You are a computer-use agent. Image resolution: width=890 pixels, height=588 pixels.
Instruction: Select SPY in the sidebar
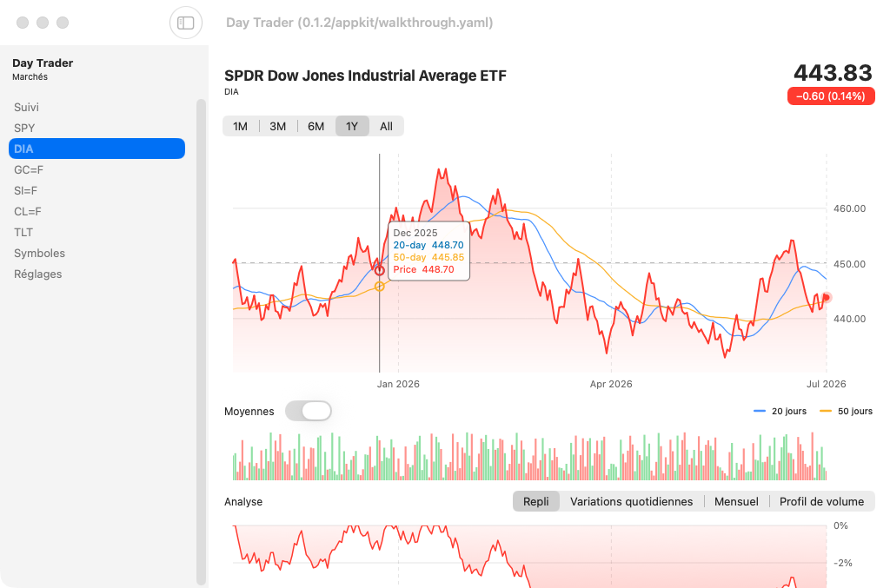(96, 129)
